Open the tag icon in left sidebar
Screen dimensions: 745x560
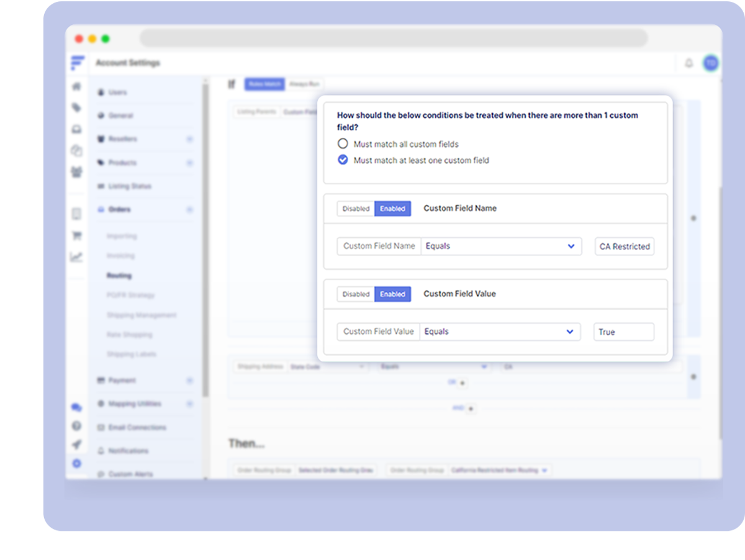(x=76, y=108)
